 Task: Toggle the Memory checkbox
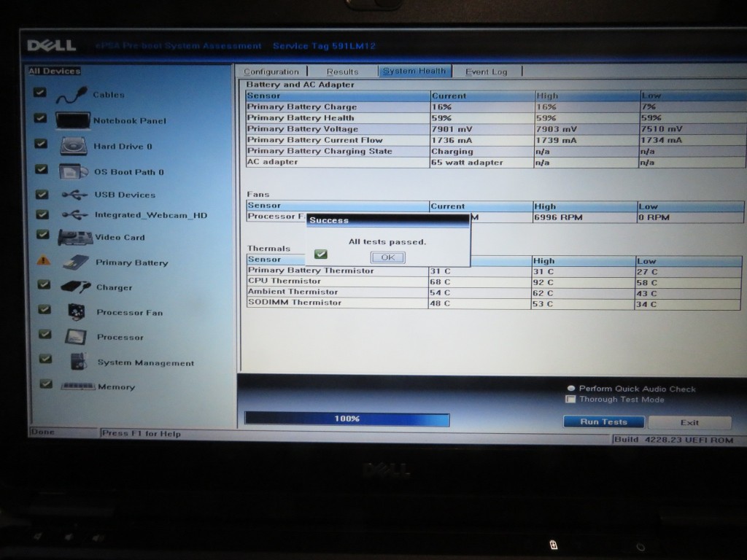(46, 384)
